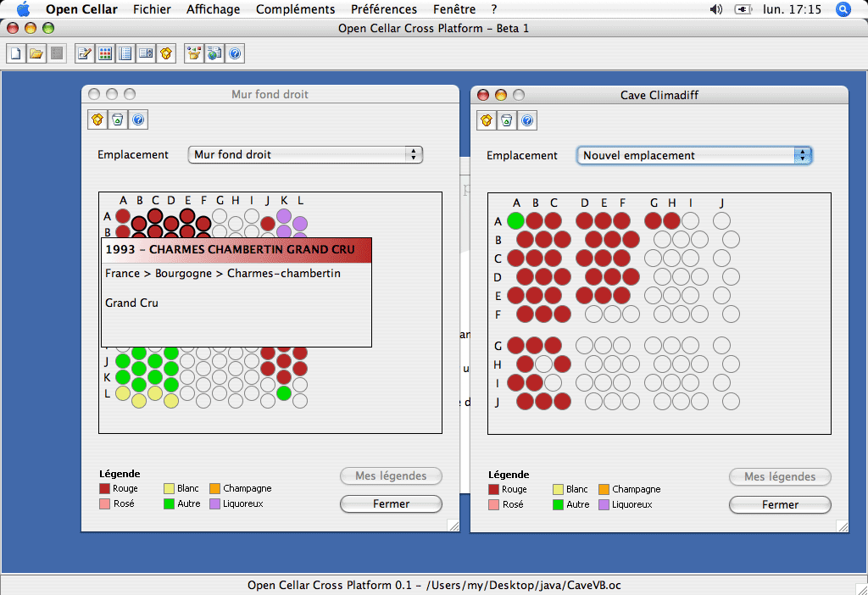Open help in the Cave Climadiff window
The image size is (868, 595).
coord(527,120)
